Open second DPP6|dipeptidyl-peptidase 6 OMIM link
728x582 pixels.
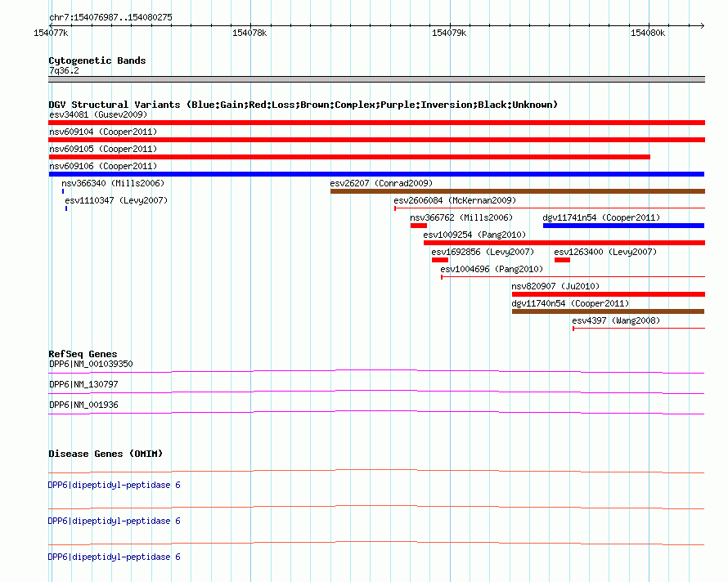[x=115, y=521]
